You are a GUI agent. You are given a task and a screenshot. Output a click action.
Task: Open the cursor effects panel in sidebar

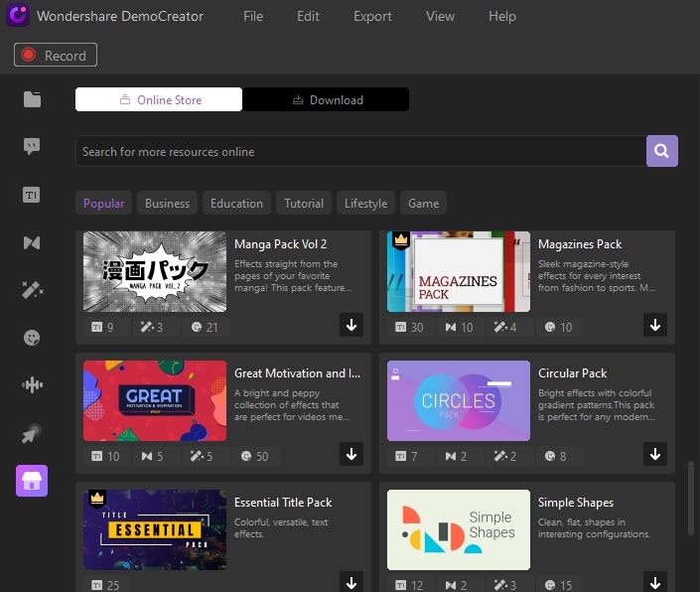coord(32,433)
